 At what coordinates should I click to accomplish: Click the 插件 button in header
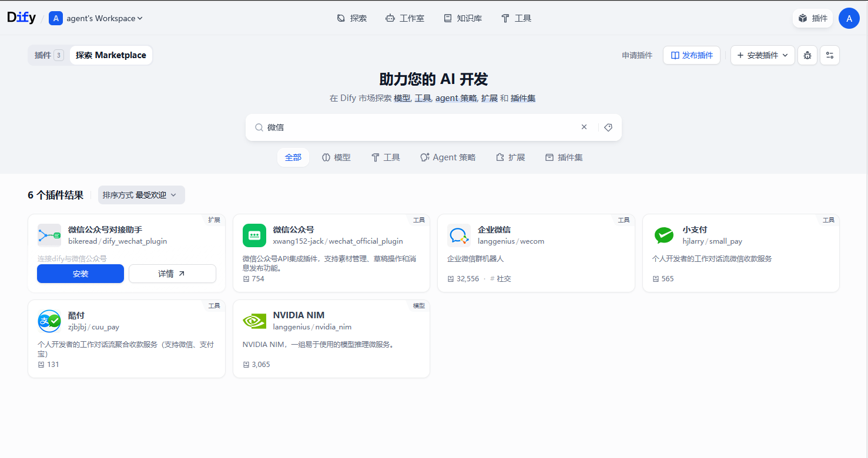point(813,18)
